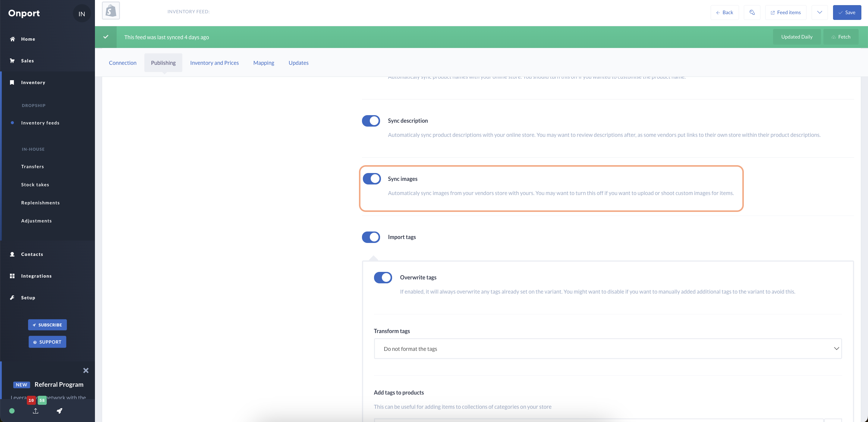The width and height of the screenshot is (868, 422).
Task: Select the Inventory bookmark icon
Action: (x=12, y=82)
